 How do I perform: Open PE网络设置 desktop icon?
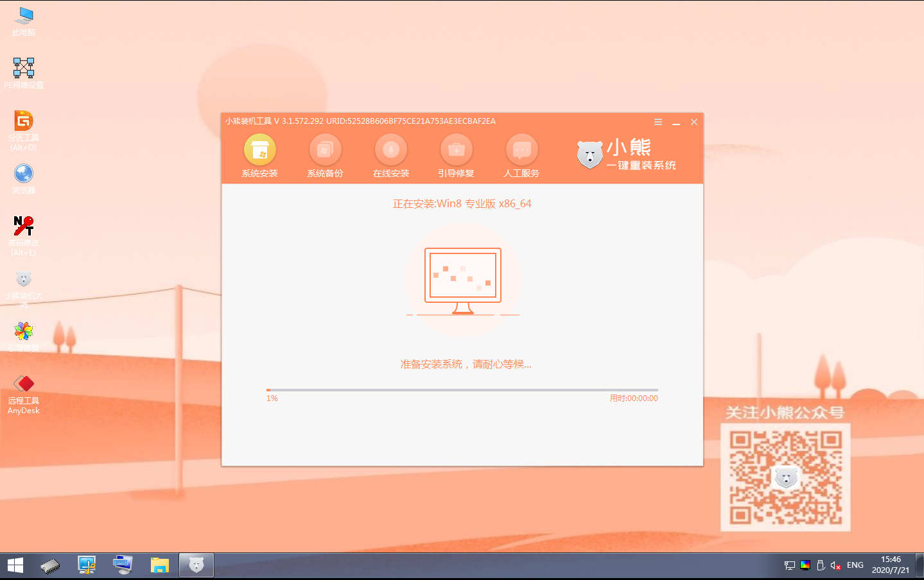24,73
